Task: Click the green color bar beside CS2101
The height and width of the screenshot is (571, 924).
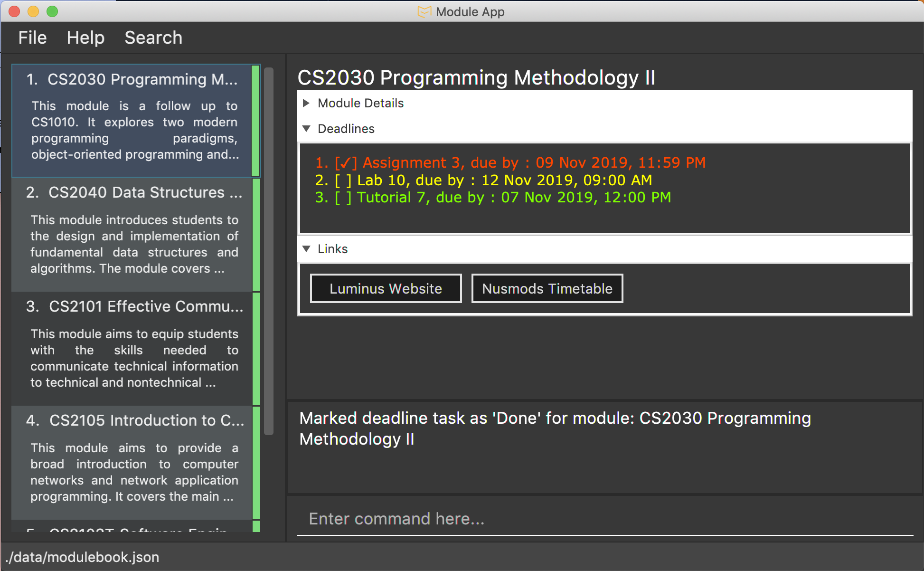Action: pos(256,348)
